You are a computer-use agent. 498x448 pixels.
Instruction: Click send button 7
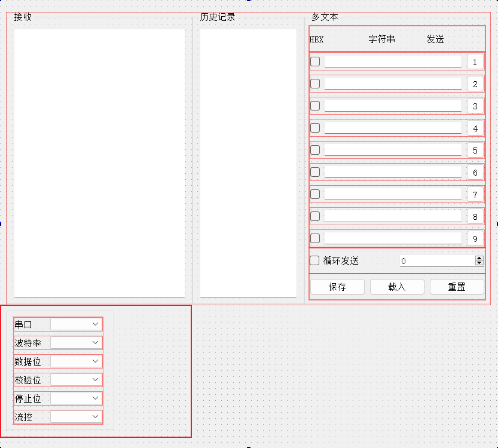[475, 194]
